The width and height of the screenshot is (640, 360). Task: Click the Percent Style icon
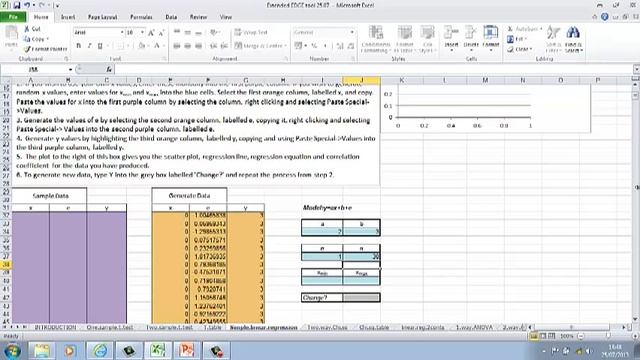[314, 46]
